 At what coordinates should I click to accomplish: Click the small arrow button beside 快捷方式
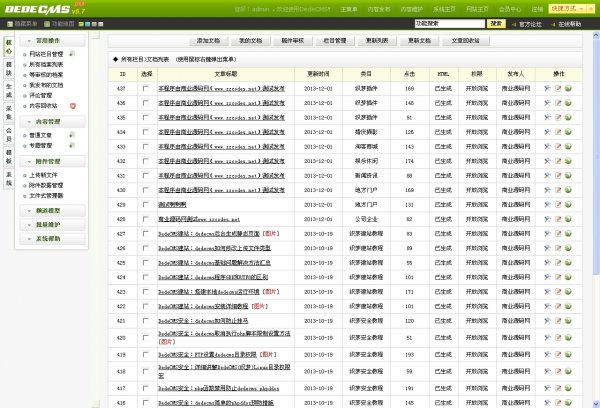pos(589,8)
